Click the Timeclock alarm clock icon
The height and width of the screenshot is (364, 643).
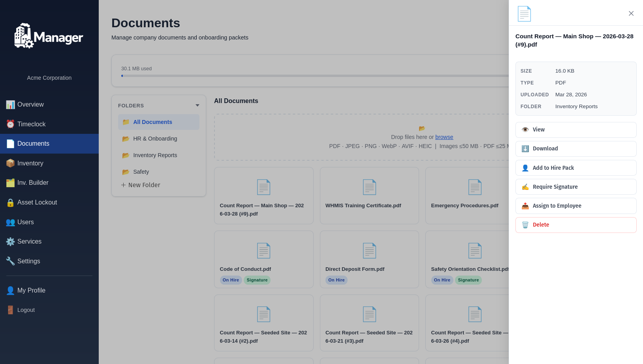point(10,124)
